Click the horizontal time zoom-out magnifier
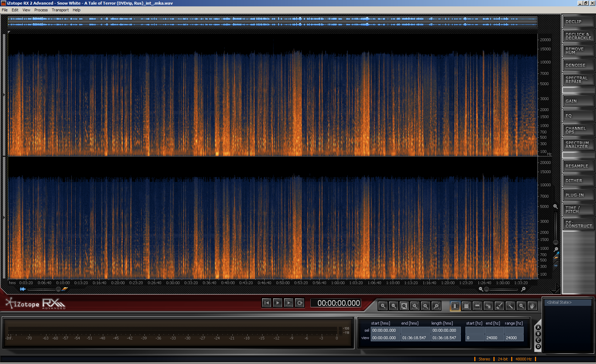Screen dimensions: 596x364 [481, 289]
